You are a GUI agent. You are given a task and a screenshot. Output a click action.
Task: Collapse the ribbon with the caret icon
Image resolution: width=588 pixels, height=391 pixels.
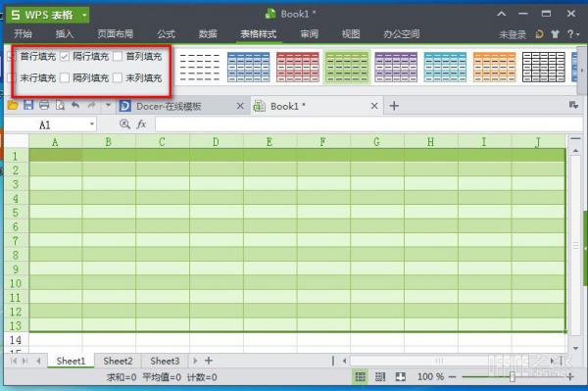502,14
